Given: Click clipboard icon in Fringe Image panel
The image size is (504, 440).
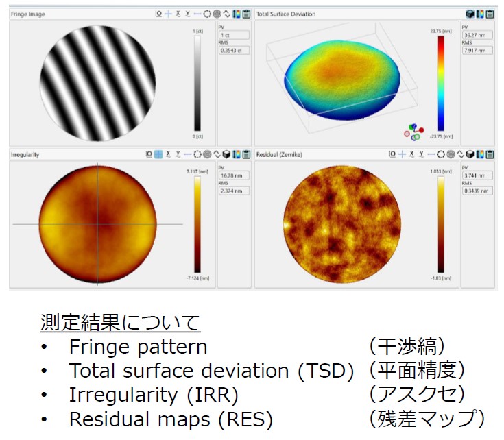Looking at the screenshot, I should click(x=247, y=14).
